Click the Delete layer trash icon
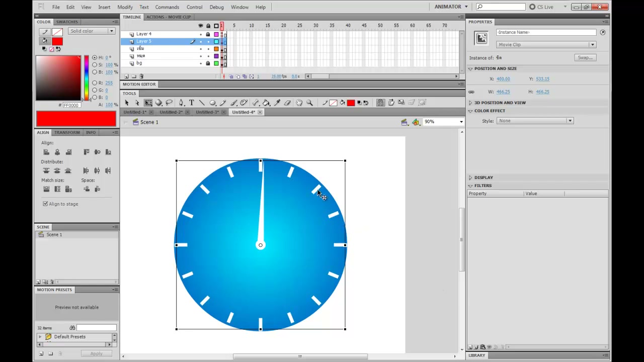This screenshot has height=362, width=644. coord(141,76)
